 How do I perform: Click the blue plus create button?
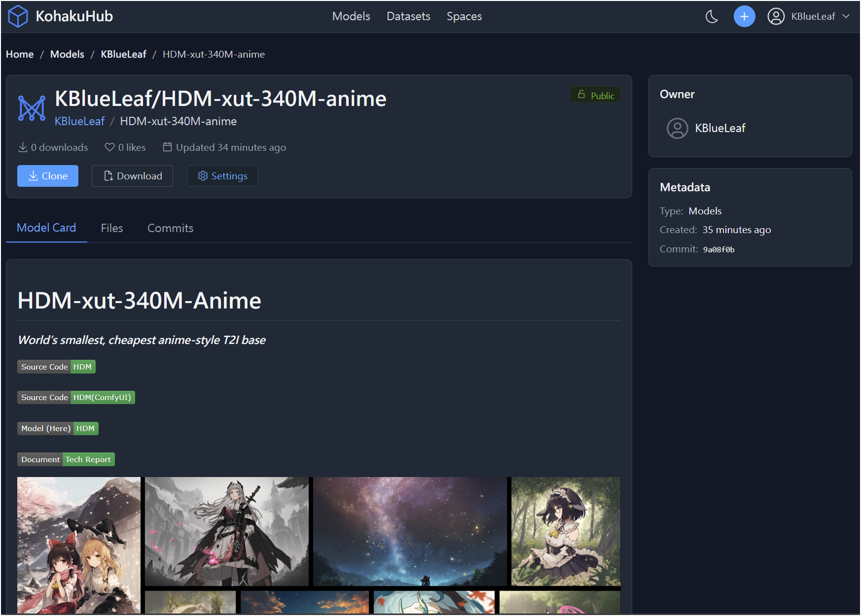[744, 17]
